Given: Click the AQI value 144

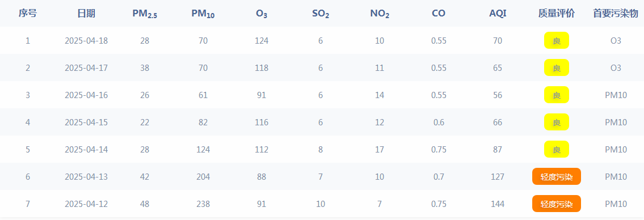Looking at the screenshot, I should (498, 204).
